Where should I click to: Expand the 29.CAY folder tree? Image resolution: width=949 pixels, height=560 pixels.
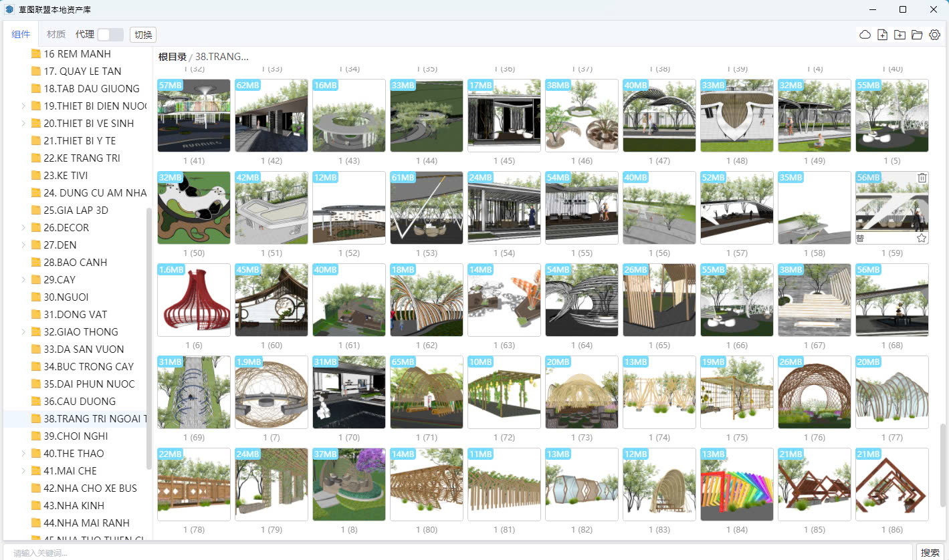pyautogui.click(x=24, y=279)
